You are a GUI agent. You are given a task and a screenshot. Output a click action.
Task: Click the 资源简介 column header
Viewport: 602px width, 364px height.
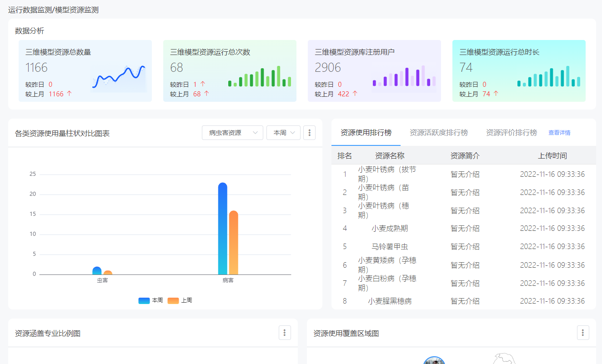[465, 156]
